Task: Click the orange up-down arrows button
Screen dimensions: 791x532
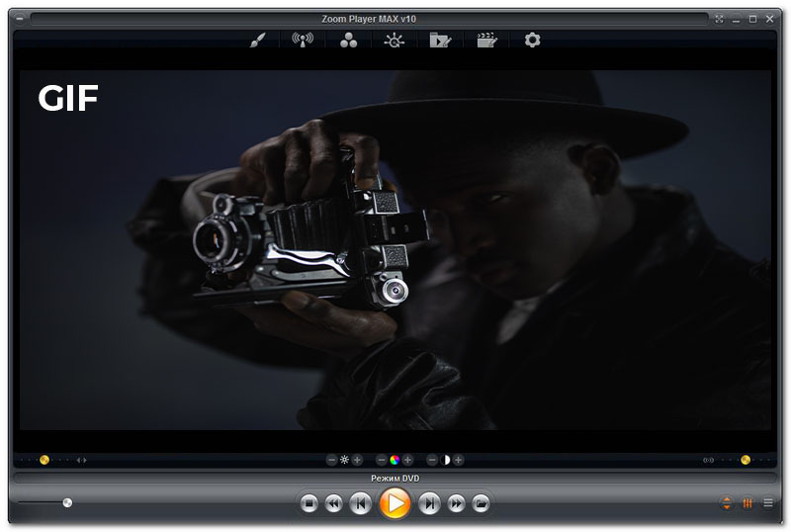Action: click(x=727, y=502)
